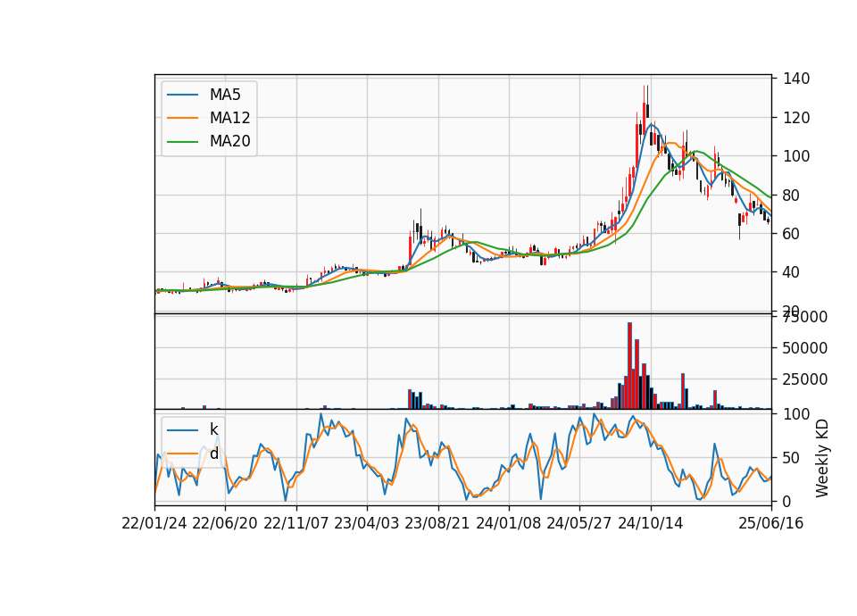Viewport: 857px width, 616px height.
Task: Click the d legend label in KD panel
Action: click(x=214, y=454)
